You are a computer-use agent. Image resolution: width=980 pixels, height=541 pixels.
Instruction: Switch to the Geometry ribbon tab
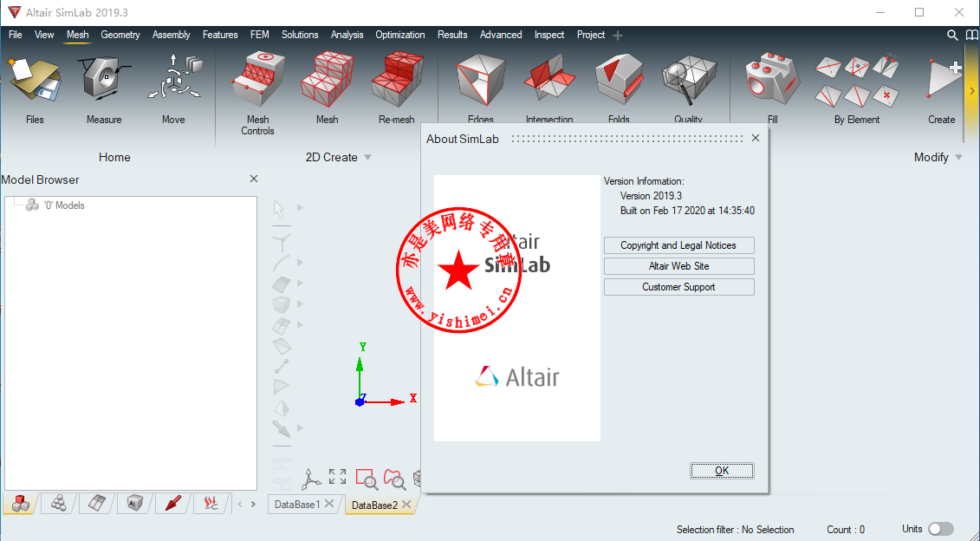120,35
